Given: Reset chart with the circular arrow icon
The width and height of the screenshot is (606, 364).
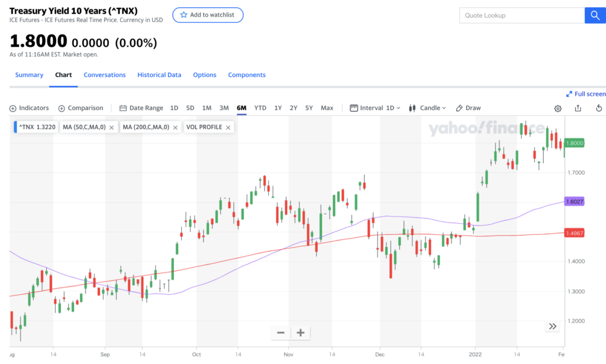Looking at the screenshot, I should [599, 108].
